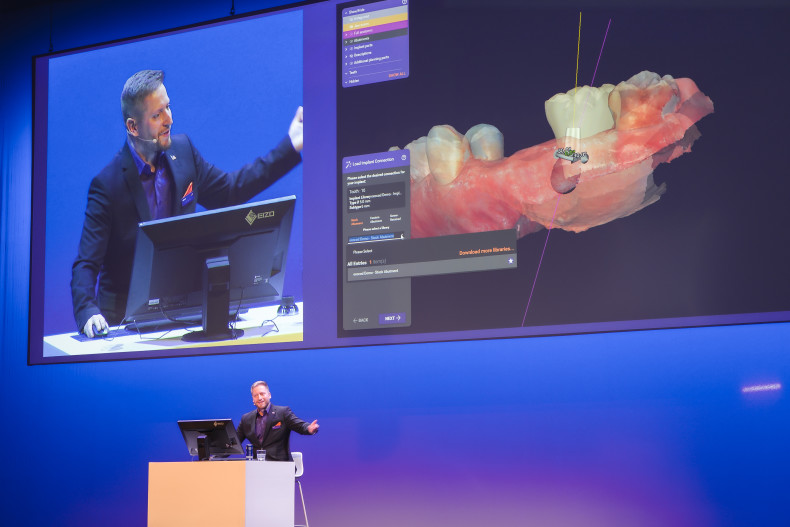Toggle visibility checkbox on the yellow Jaw scans row
The width and height of the screenshot is (790, 527).
(x=351, y=26)
